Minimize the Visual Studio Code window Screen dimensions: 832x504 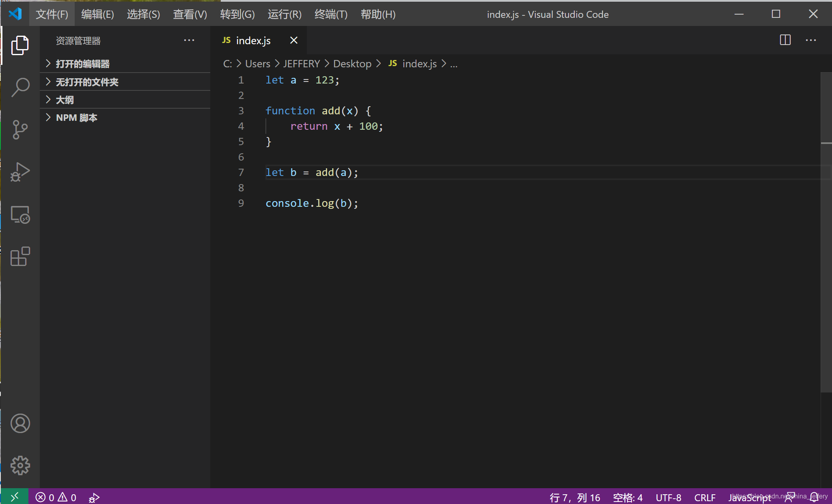click(739, 14)
